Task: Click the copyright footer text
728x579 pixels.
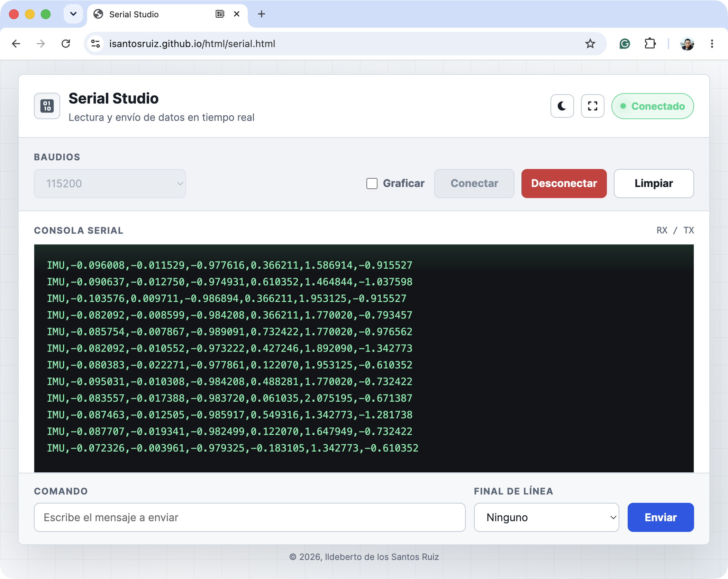Action: [x=364, y=557]
